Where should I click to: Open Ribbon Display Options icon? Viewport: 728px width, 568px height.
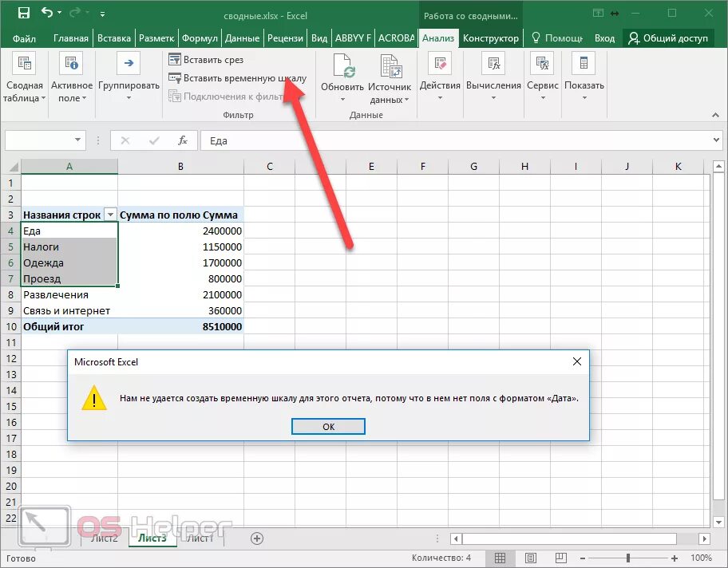pyautogui.click(x=599, y=14)
